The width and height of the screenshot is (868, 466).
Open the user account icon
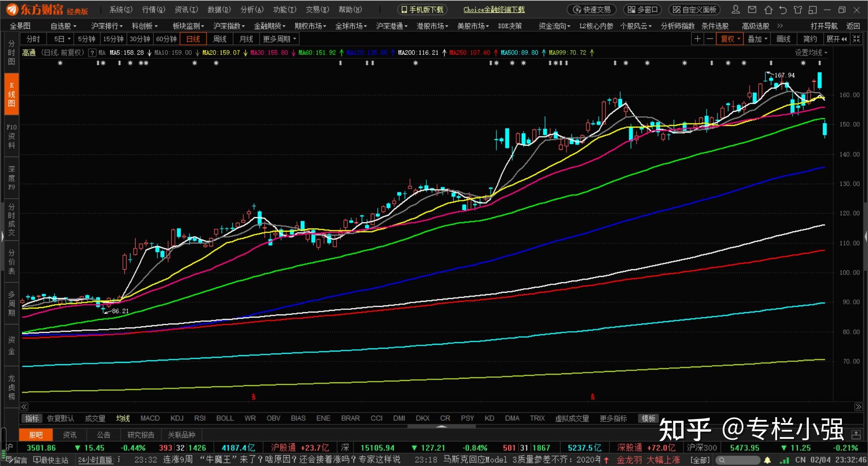pyautogui.click(x=736, y=10)
